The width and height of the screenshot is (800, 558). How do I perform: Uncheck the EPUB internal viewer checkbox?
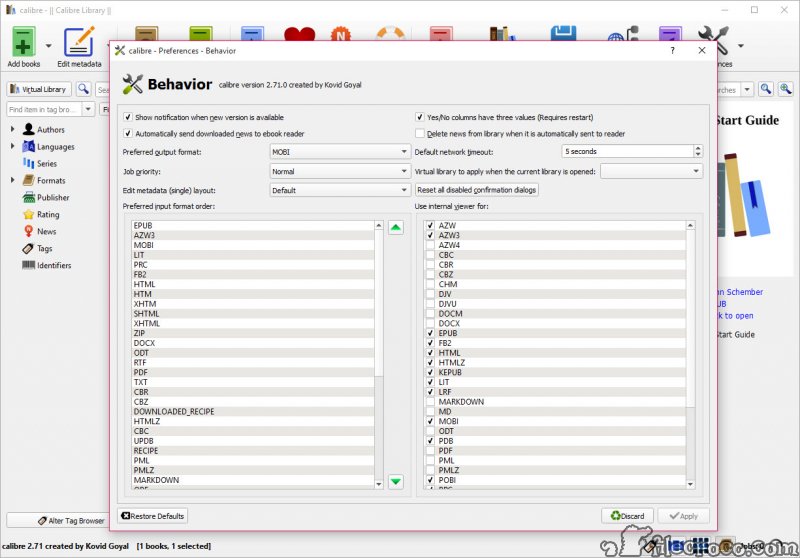click(x=430, y=333)
